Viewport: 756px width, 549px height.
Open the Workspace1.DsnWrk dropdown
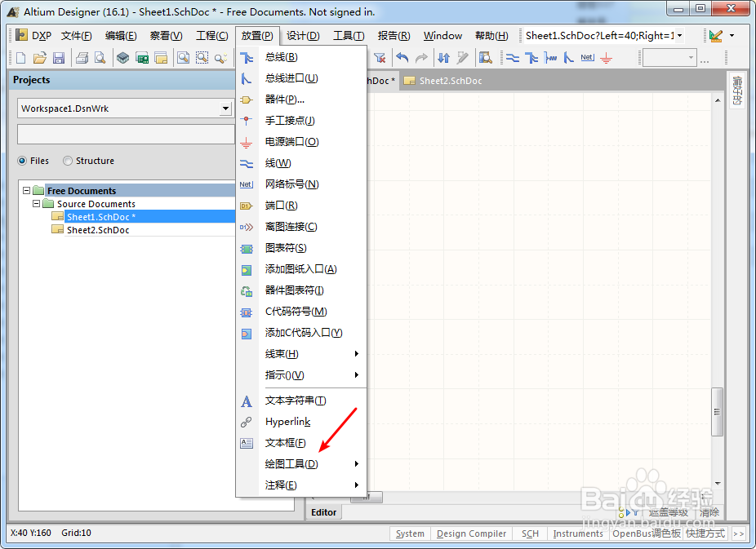pos(225,108)
